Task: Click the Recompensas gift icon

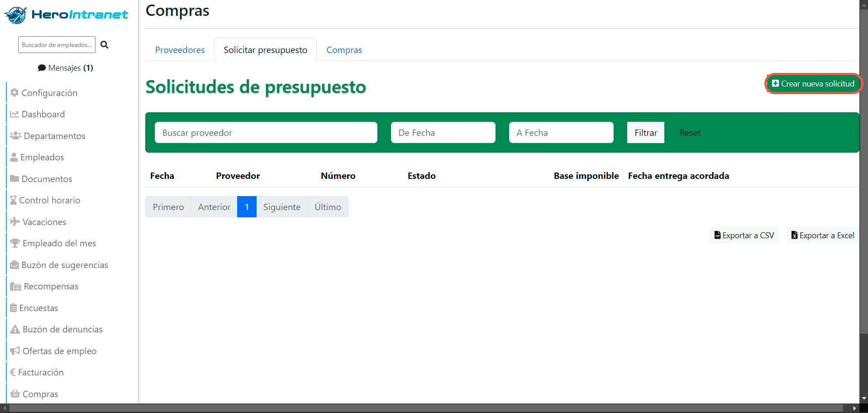Action: click(x=16, y=286)
